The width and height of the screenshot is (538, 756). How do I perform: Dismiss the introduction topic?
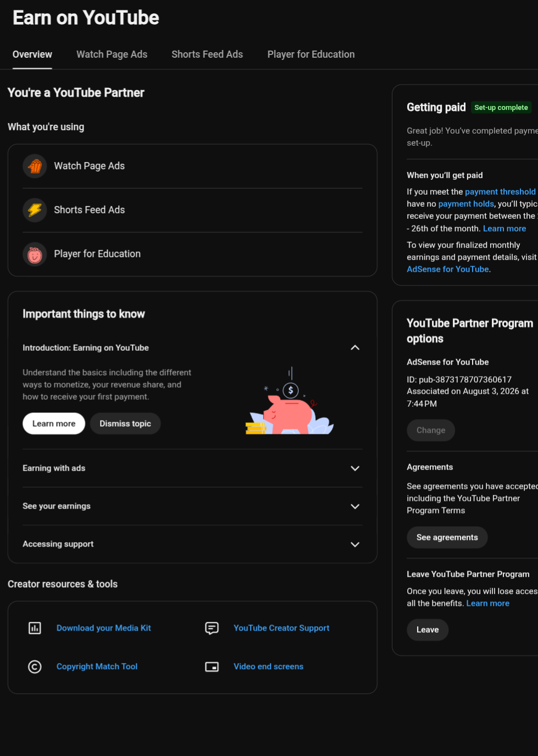click(125, 423)
